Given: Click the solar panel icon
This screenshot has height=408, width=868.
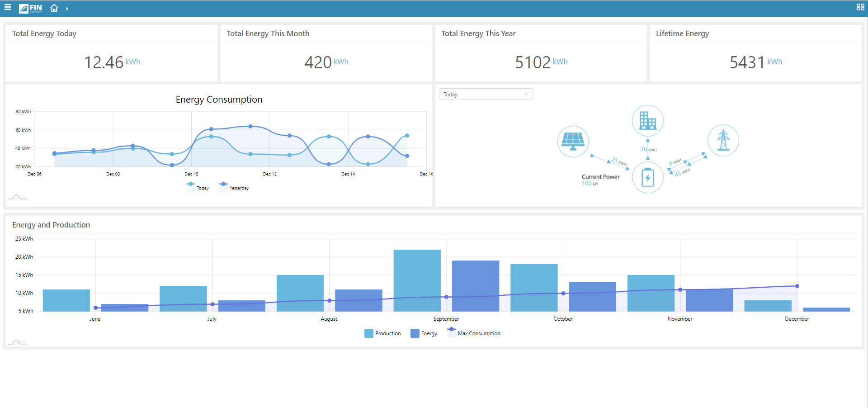Looking at the screenshot, I should (573, 141).
